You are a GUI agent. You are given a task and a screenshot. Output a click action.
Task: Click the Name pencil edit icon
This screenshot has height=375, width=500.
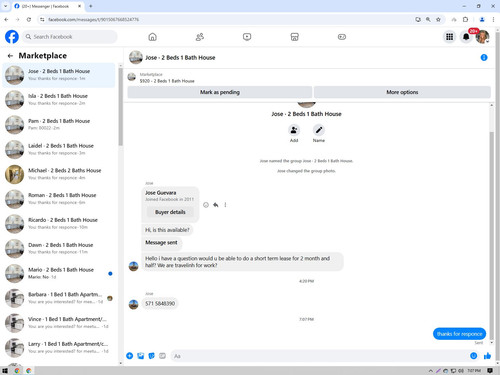pos(319,130)
